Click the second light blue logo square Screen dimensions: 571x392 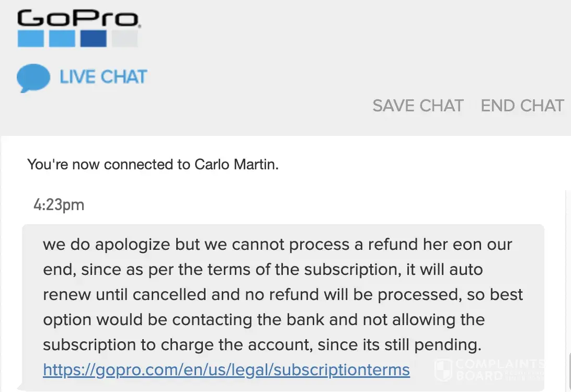coord(62,39)
